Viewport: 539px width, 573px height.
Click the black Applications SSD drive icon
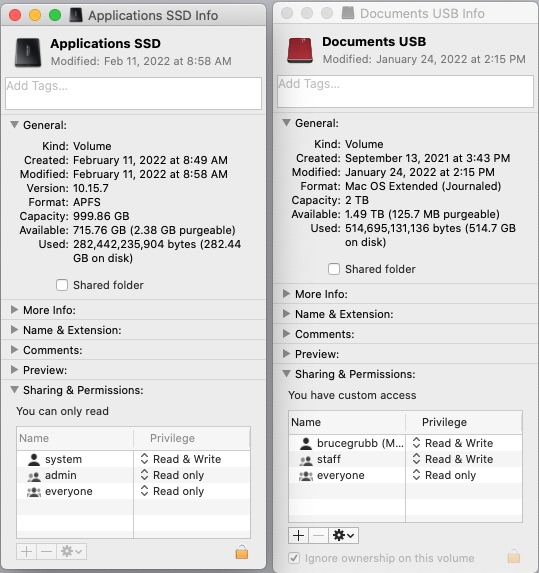click(x=28, y=52)
